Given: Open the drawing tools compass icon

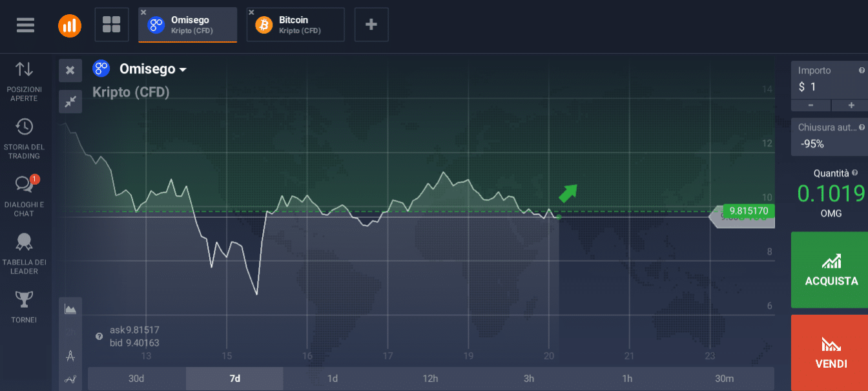Looking at the screenshot, I should [70, 355].
